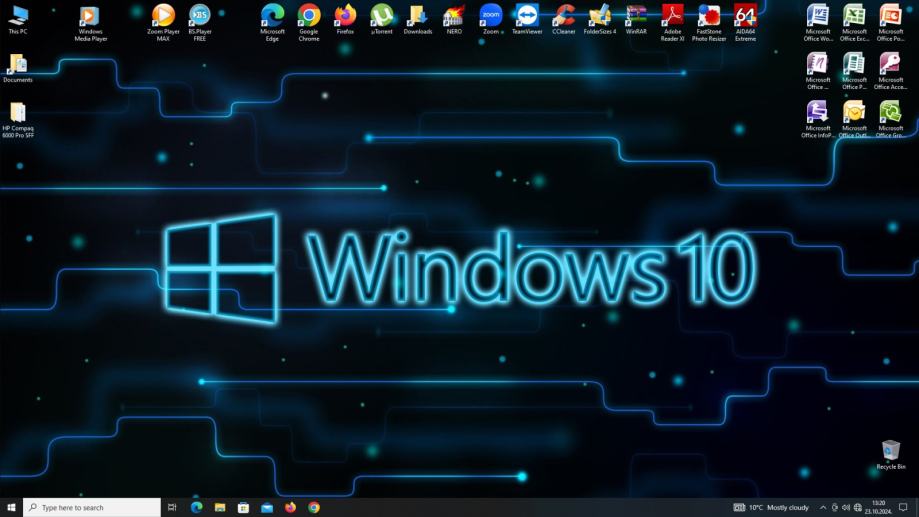Open Task View from the taskbar

172,508
